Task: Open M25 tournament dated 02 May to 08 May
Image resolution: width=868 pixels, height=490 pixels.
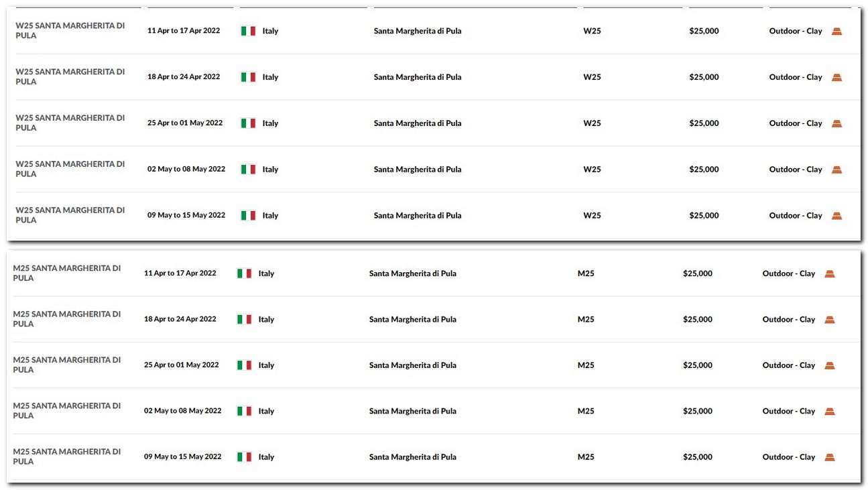Action: 67,411
